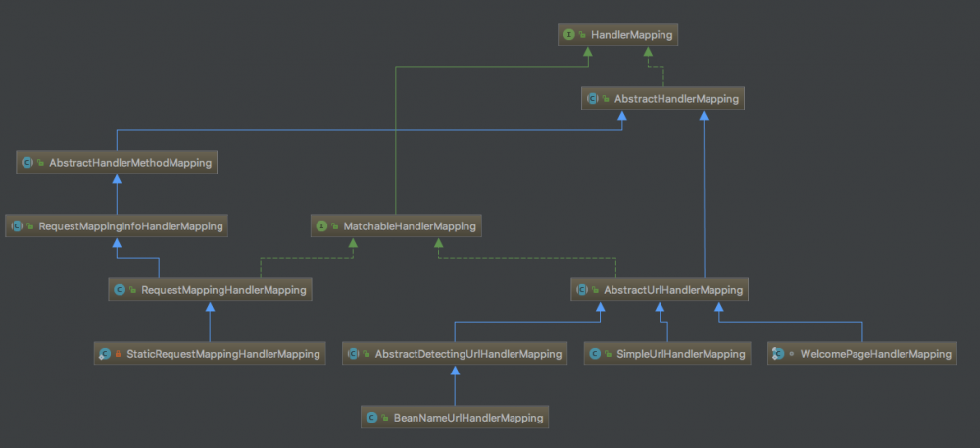Select the "AbstractHandlerMethodMapping" label text
This screenshot has width=980, height=448.
pyautogui.click(x=130, y=163)
